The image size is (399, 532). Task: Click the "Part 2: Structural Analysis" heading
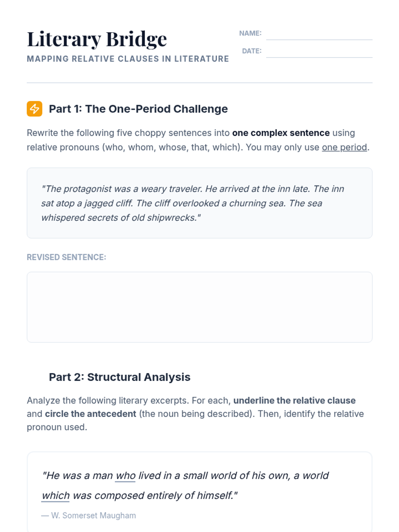tap(120, 377)
